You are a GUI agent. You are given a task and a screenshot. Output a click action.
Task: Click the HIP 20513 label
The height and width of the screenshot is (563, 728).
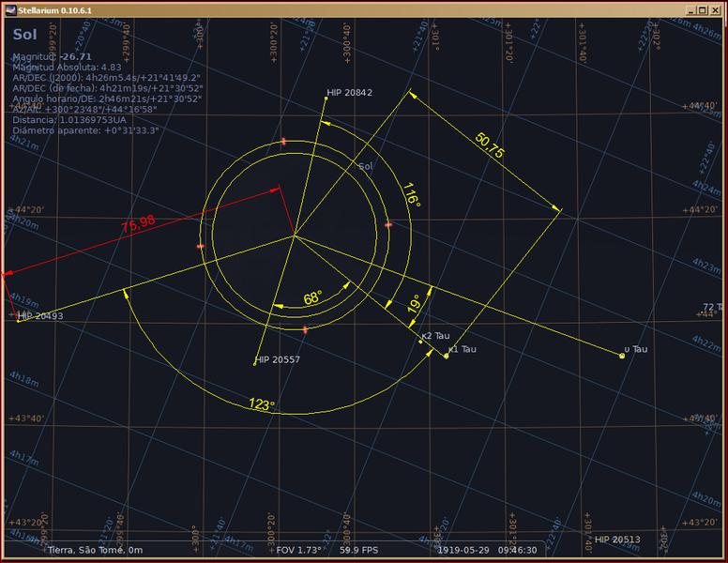[x=616, y=540]
